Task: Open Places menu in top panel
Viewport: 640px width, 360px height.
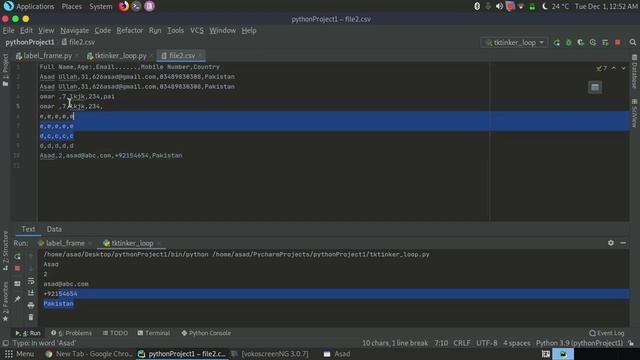Action: 71,7
